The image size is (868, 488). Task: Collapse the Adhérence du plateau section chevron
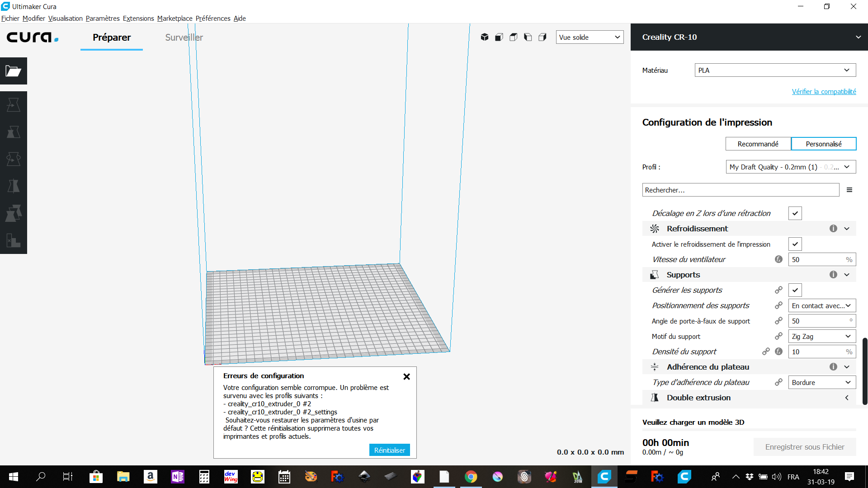pyautogui.click(x=847, y=367)
